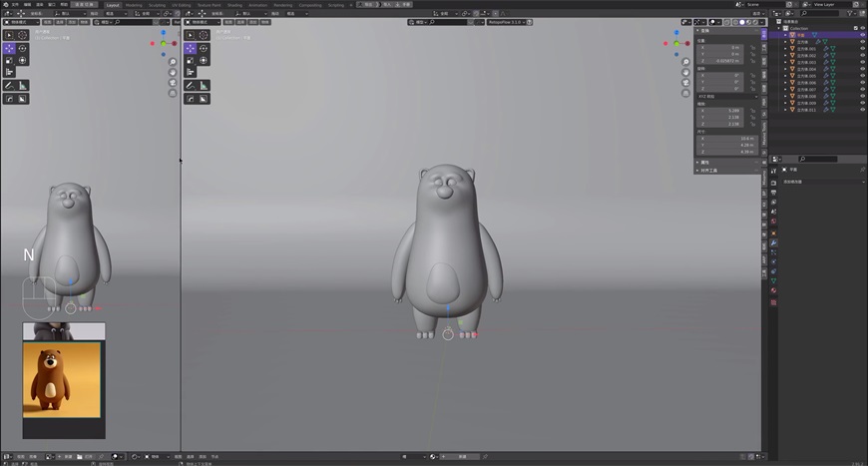The width and height of the screenshot is (868, 466).
Task: Click the Outliner search field
Action: pos(821,13)
